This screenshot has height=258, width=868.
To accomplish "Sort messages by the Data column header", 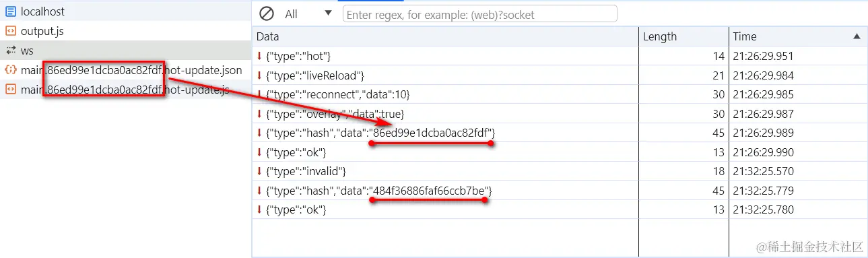I will [x=445, y=36].
